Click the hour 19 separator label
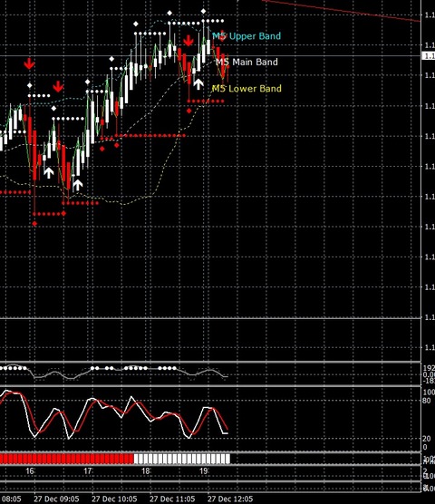The width and height of the screenshot is (435, 504). pyautogui.click(x=203, y=471)
